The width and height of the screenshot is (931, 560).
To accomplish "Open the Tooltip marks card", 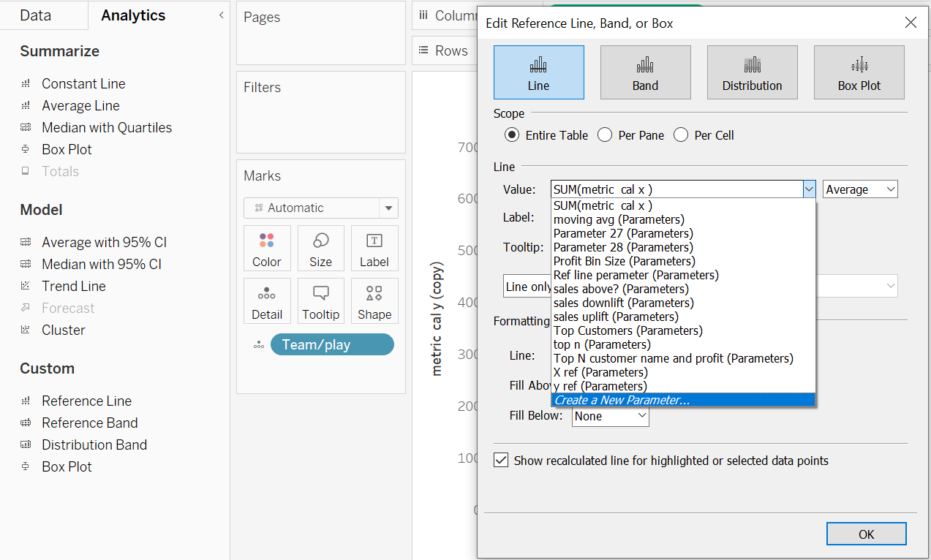I will coord(320,301).
